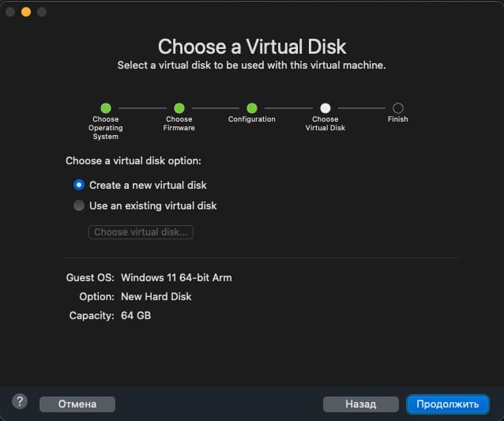Click the gray close window button
The height and width of the screenshot is (421, 504).
coord(10,13)
